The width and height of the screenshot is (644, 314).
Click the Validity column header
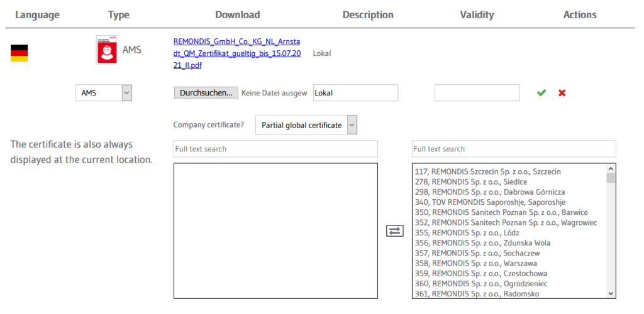click(x=477, y=15)
